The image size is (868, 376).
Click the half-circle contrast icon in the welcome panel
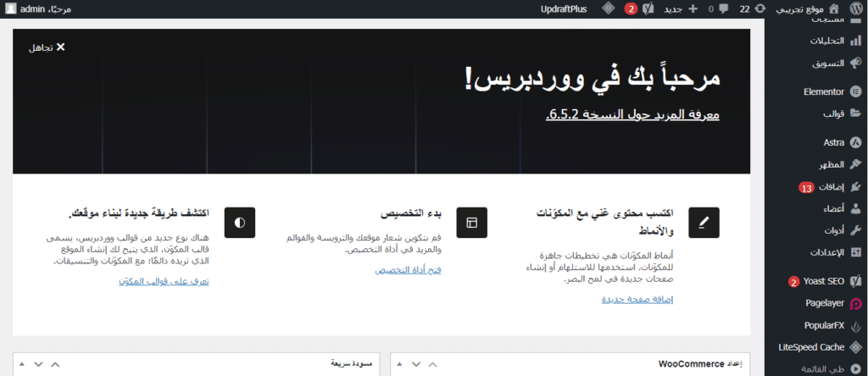[240, 222]
